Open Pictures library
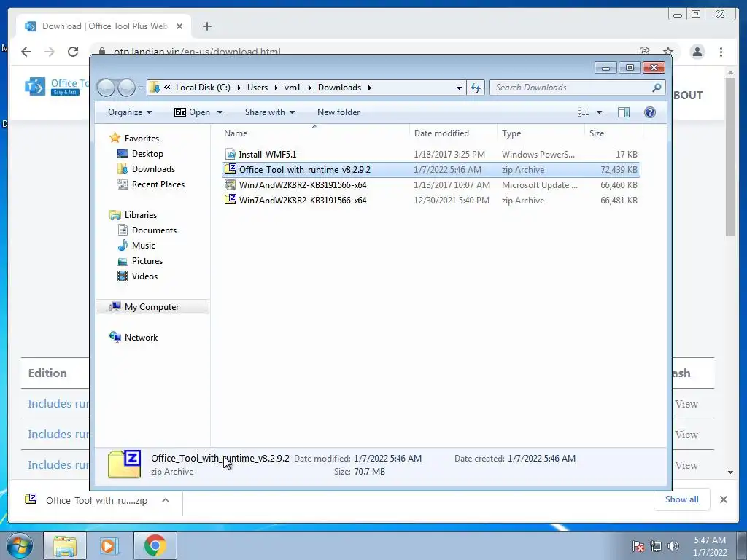The height and width of the screenshot is (560, 747). point(147,260)
